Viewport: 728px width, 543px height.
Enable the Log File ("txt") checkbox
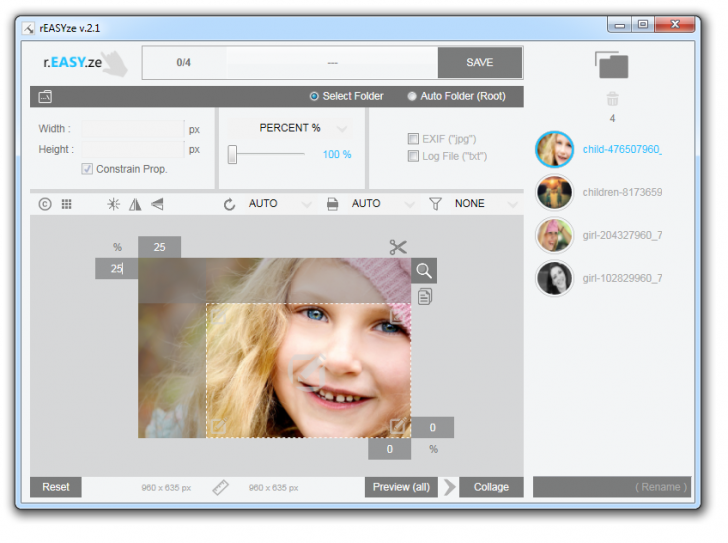(413, 156)
